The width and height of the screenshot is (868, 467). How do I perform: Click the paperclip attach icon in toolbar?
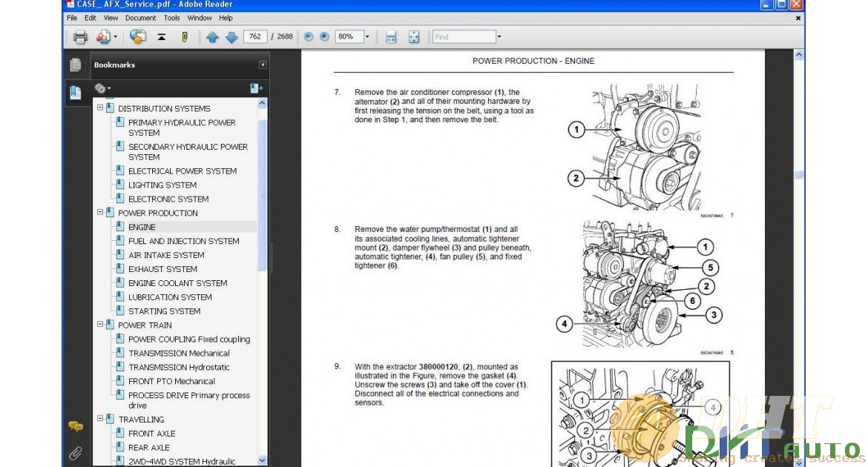pos(184,37)
